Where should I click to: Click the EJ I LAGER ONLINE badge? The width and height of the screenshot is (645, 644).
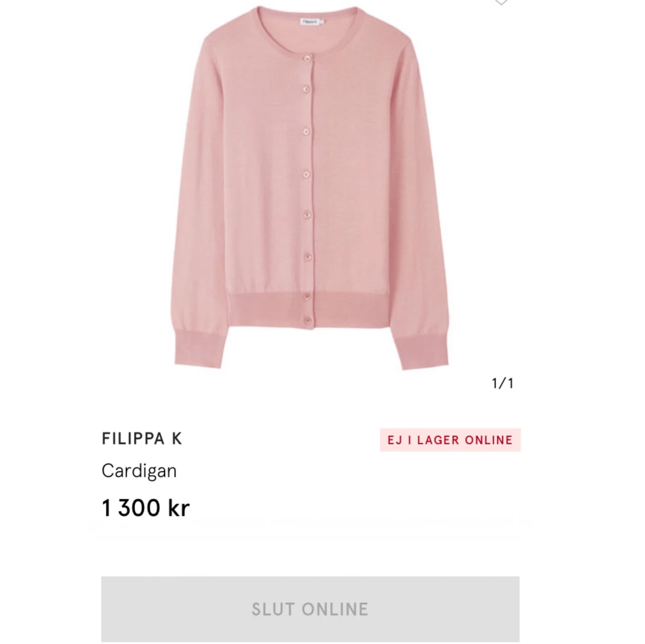[450, 440]
